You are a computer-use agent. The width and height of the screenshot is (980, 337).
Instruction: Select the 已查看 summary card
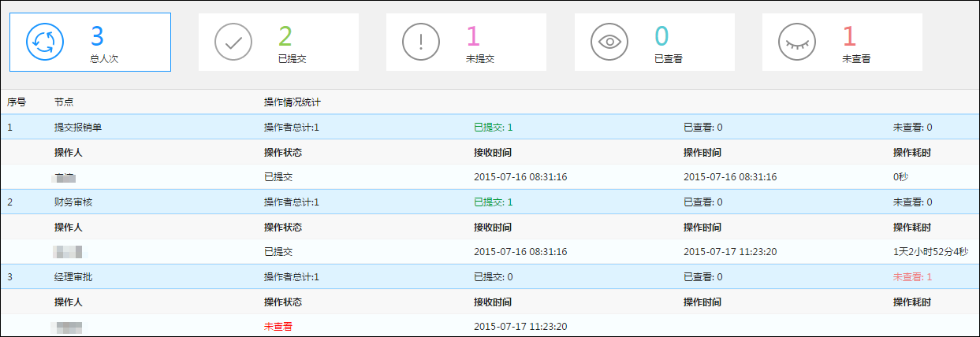click(654, 43)
